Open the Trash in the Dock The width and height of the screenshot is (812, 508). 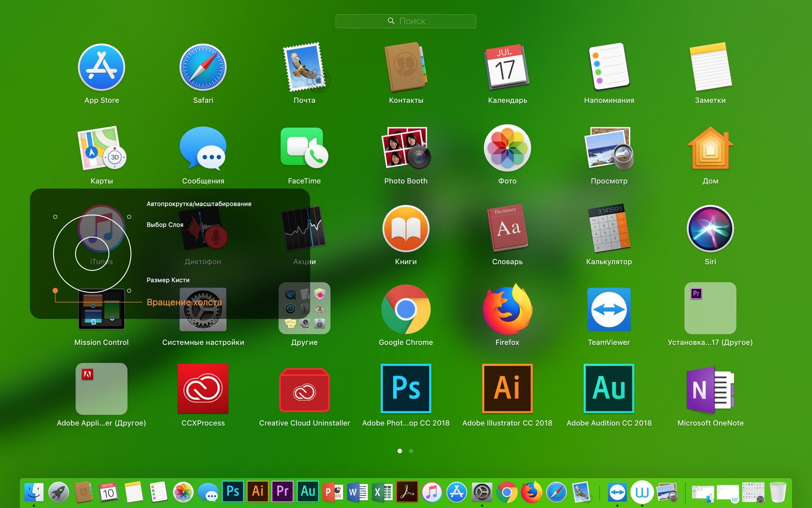(x=778, y=492)
